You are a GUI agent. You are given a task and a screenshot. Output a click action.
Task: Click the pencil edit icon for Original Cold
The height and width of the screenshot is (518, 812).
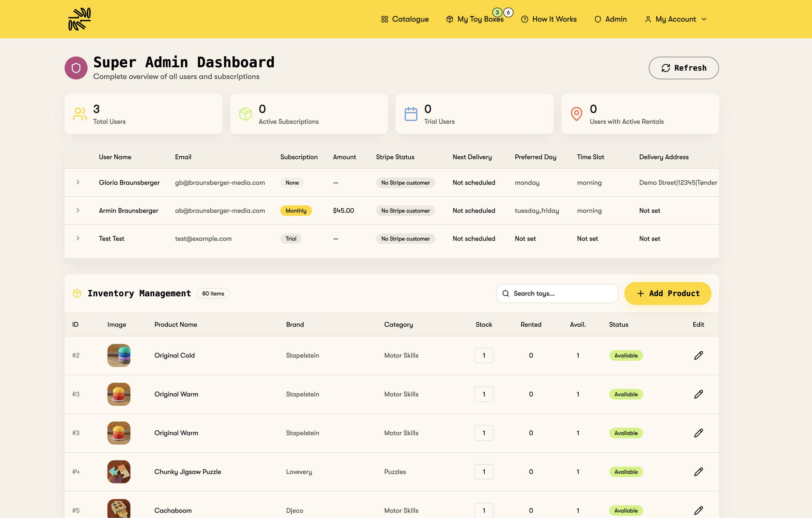698,355
